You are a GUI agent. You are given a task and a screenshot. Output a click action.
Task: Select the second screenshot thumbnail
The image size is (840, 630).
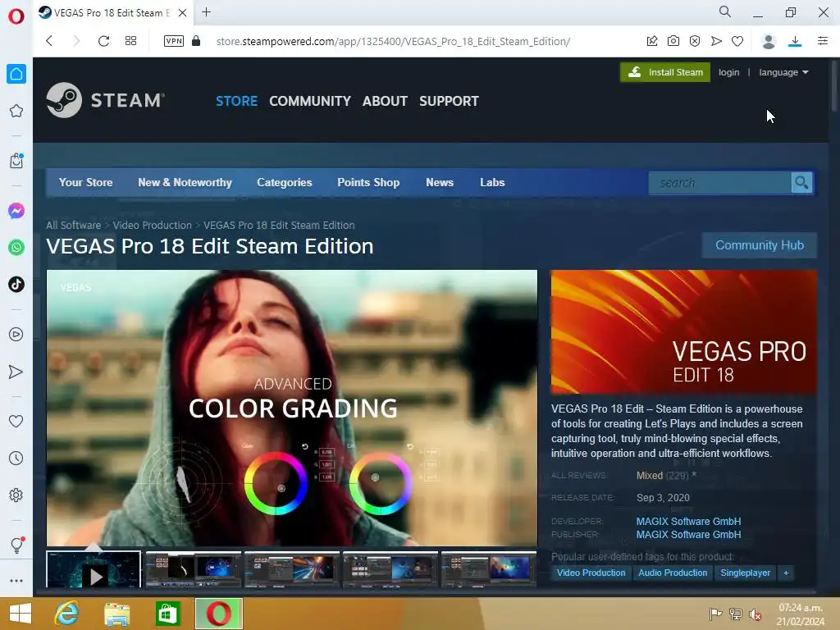click(x=193, y=569)
